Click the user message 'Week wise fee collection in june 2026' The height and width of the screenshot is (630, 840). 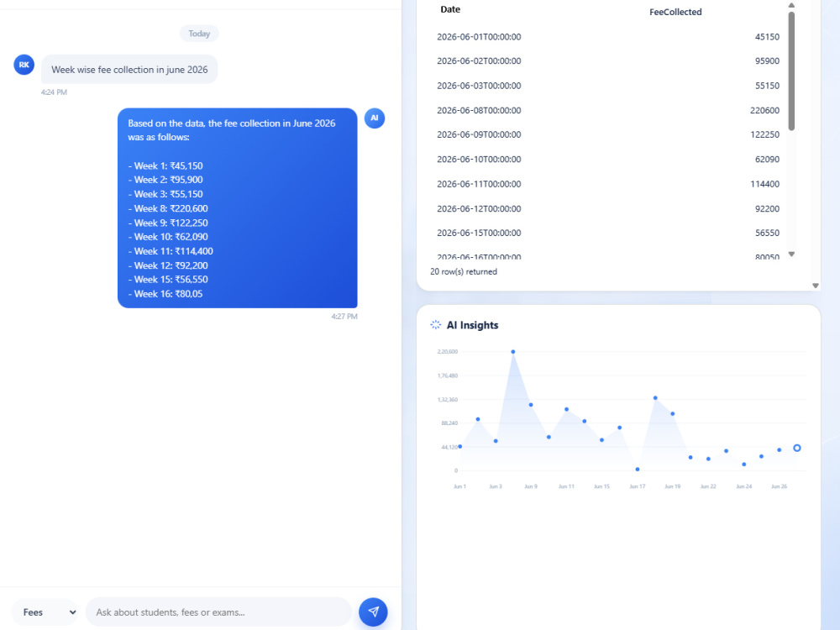(129, 70)
